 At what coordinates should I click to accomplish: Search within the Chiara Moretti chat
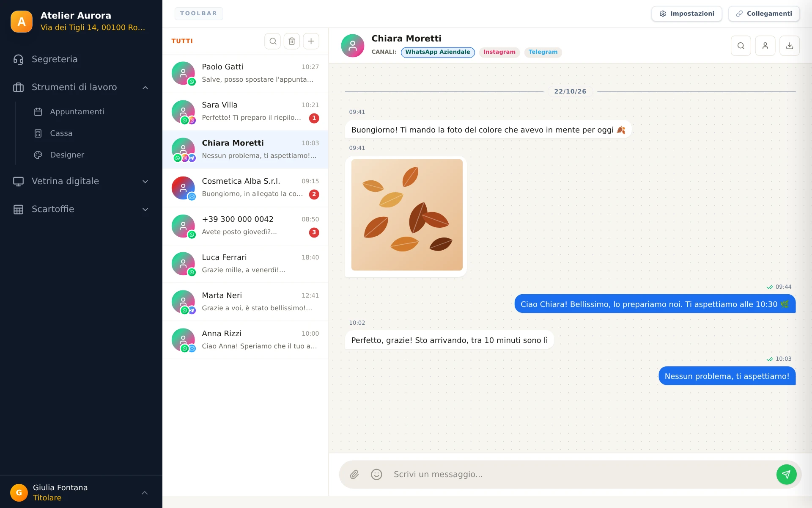tap(741, 46)
